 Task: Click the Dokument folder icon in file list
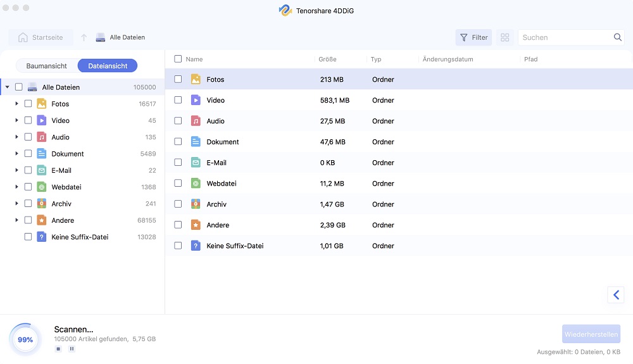[196, 142]
